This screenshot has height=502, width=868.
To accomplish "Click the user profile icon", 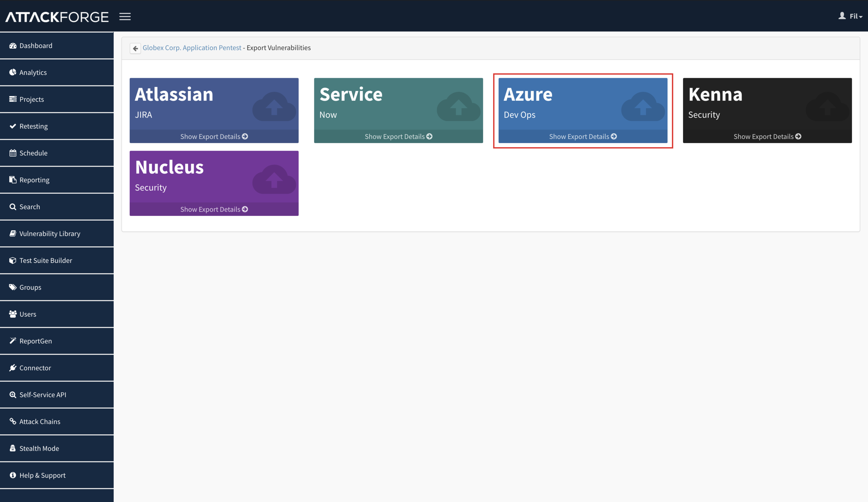I will [x=842, y=16].
